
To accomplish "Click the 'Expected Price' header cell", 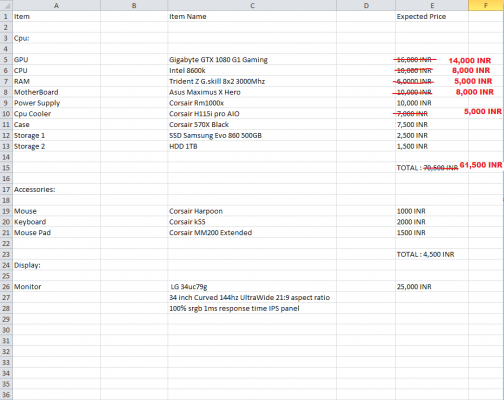I will pos(432,16).
